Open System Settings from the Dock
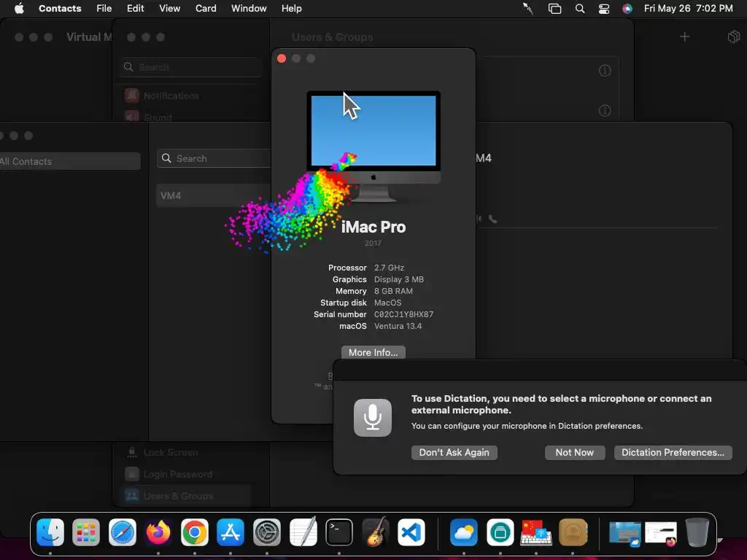 click(x=267, y=532)
